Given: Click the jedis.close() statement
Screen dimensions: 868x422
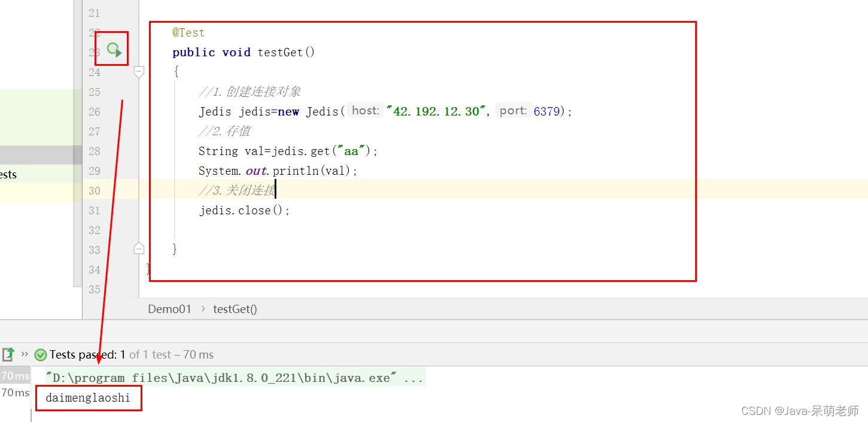Looking at the screenshot, I should pyautogui.click(x=244, y=210).
